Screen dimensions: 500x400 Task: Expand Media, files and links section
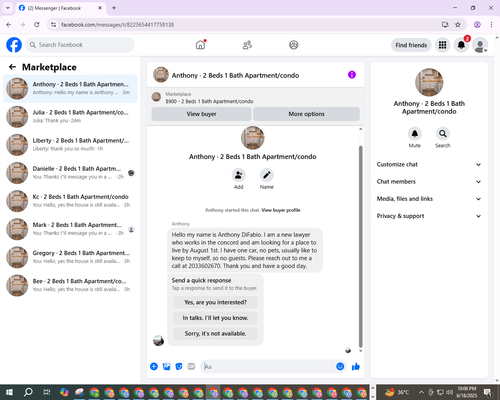click(x=429, y=199)
